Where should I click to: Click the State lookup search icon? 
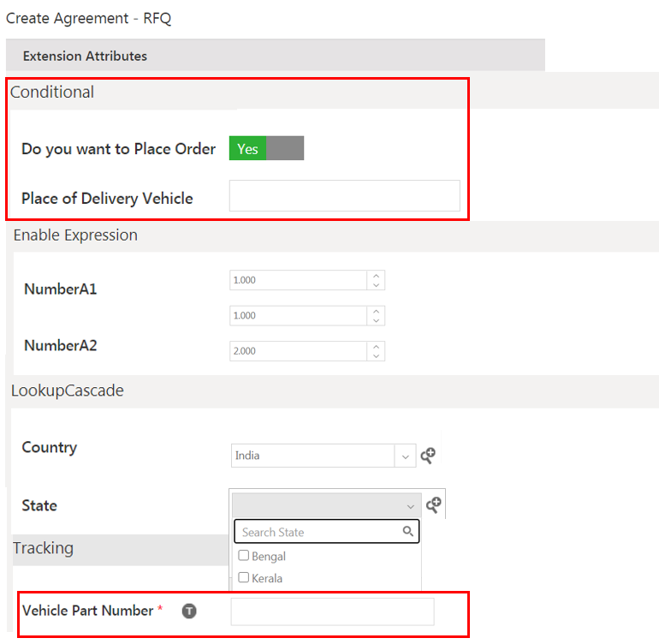(x=434, y=504)
